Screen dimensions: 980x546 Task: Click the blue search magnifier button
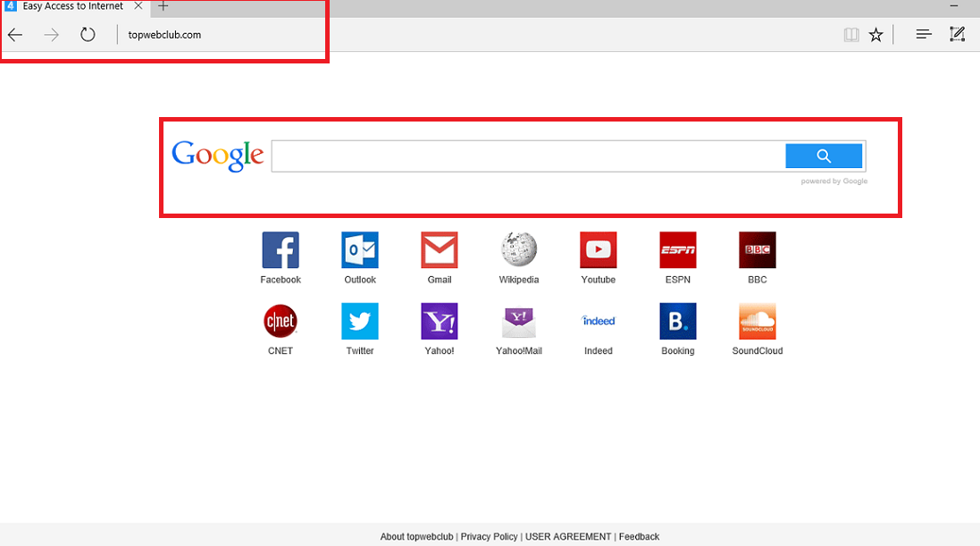824,155
